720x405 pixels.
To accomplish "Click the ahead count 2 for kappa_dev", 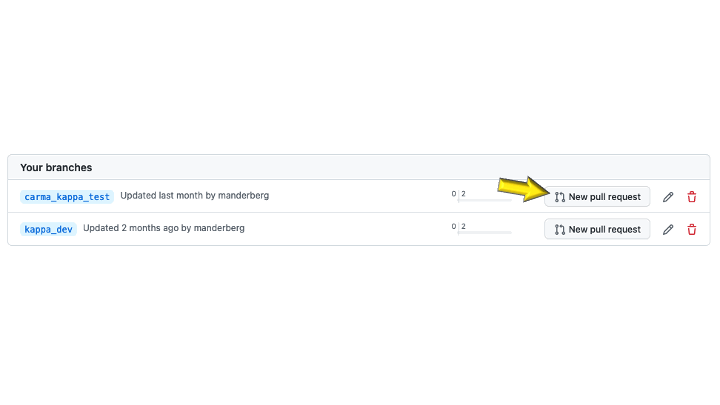I will click(464, 226).
